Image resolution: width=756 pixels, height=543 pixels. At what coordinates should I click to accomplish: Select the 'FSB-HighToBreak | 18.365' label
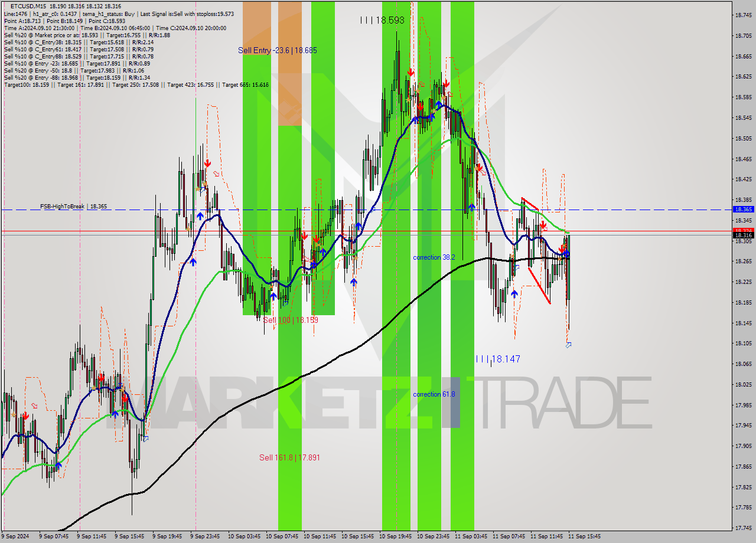pos(74,207)
